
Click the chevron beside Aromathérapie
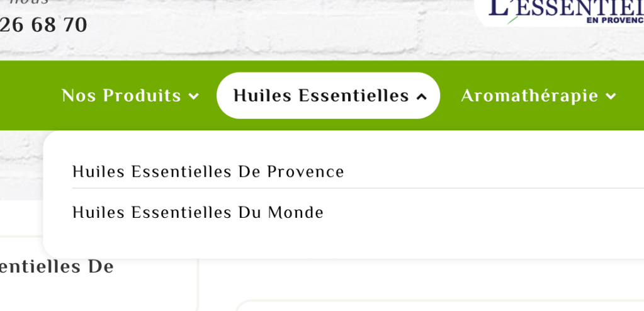tap(610, 96)
